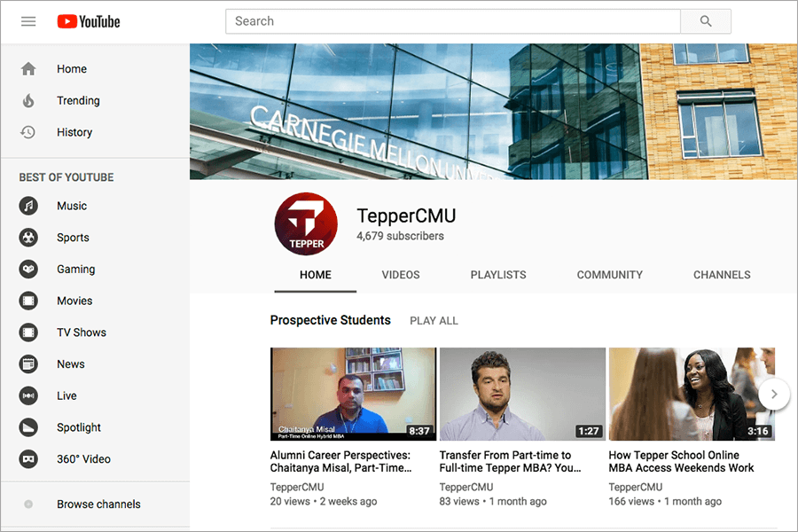The width and height of the screenshot is (798, 532).
Task: Click the BEST OF YOUTUBE heading
Action: 66,177
